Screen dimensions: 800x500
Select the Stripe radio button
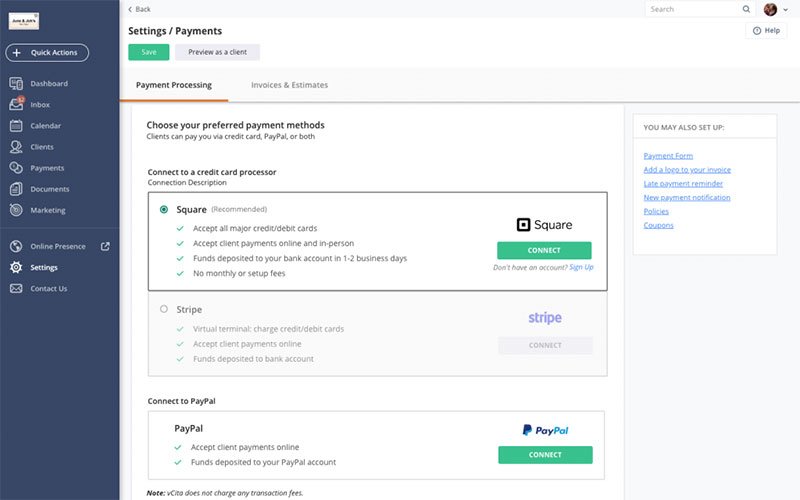coord(164,309)
